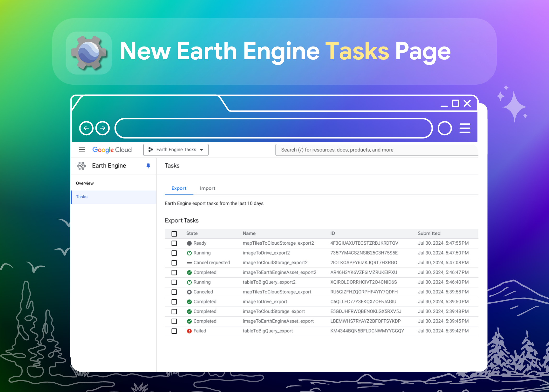Open the browser three-line menu icon
The width and height of the screenshot is (549, 392).
(x=465, y=128)
